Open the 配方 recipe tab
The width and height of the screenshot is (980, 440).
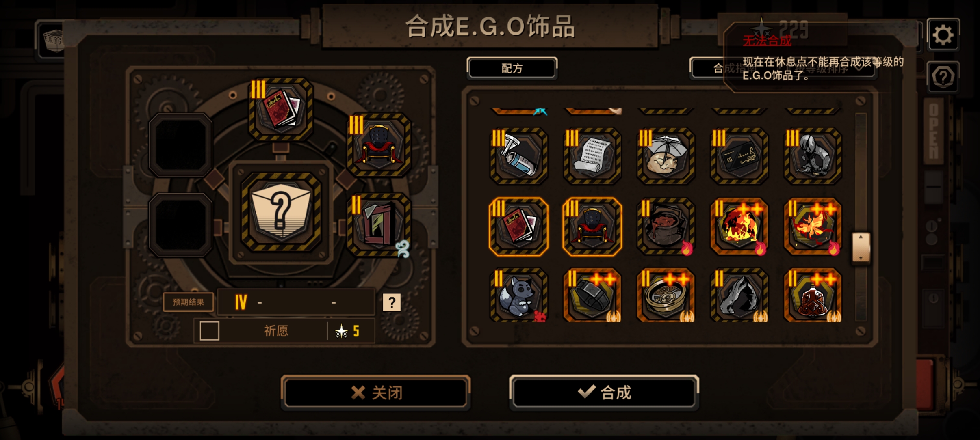point(512,68)
